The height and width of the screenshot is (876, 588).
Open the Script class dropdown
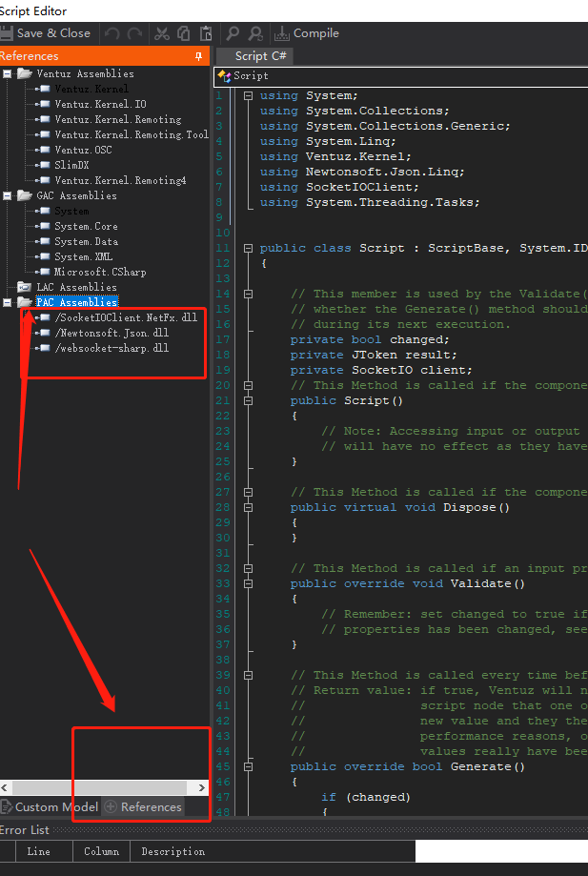coord(401,76)
